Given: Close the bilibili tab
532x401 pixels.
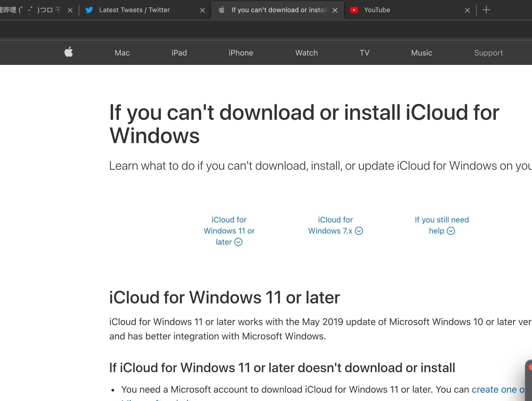Looking at the screenshot, I should click(x=70, y=11).
